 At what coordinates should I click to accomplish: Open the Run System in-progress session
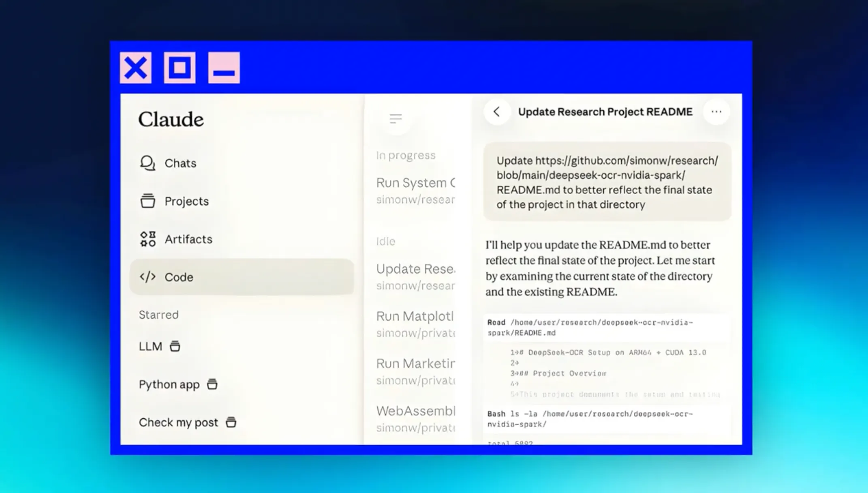(x=415, y=191)
